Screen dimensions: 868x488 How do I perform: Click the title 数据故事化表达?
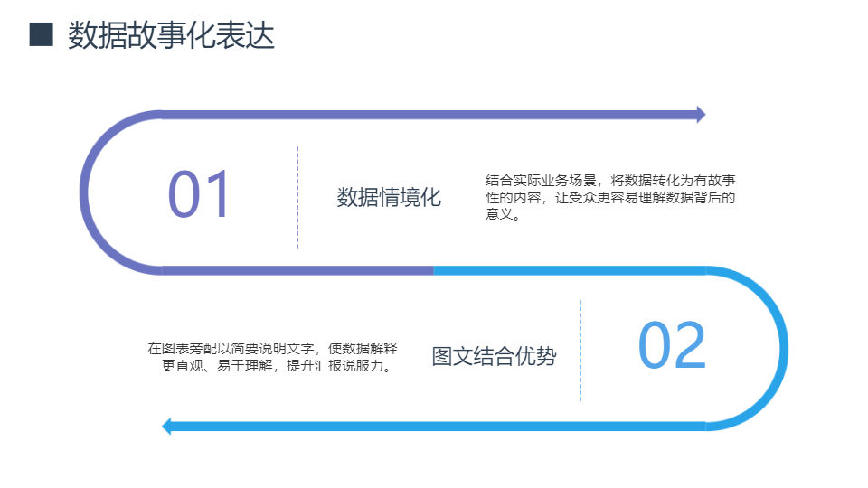pos(171,35)
